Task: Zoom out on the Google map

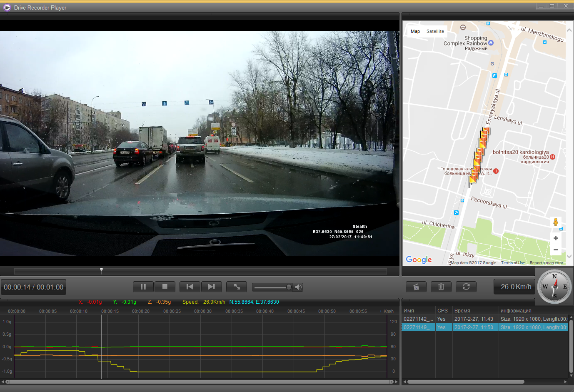Action: 556,250
